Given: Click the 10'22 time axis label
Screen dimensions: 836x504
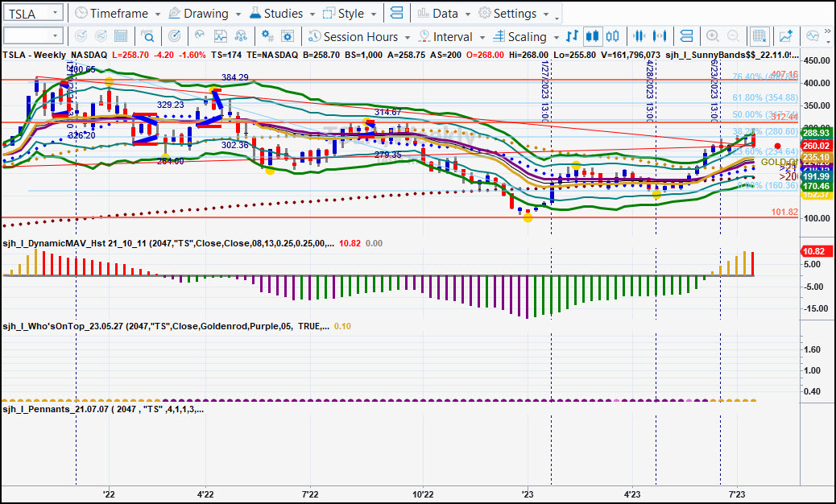Looking at the screenshot, I should pyautogui.click(x=423, y=494).
